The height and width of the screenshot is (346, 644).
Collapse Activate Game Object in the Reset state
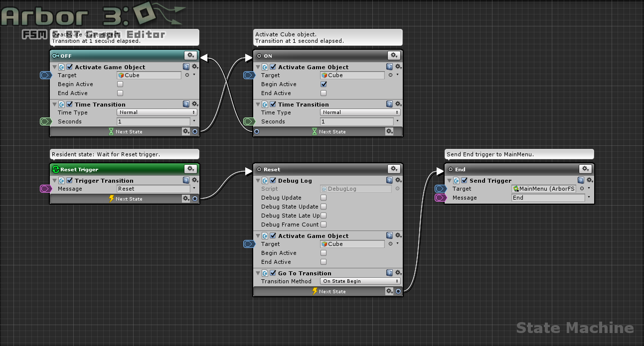(x=258, y=236)
